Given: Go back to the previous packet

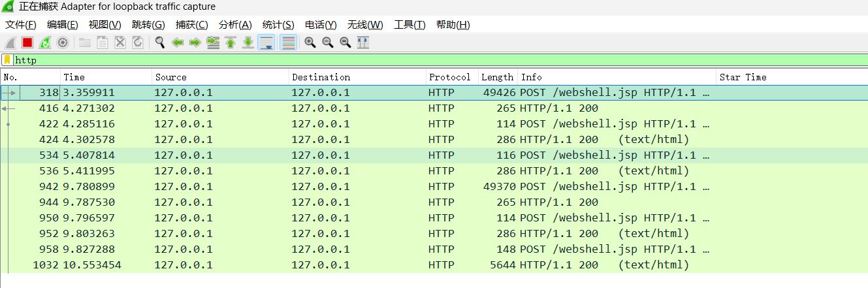Looking at the screenshot, I should (x=177, y=42).
